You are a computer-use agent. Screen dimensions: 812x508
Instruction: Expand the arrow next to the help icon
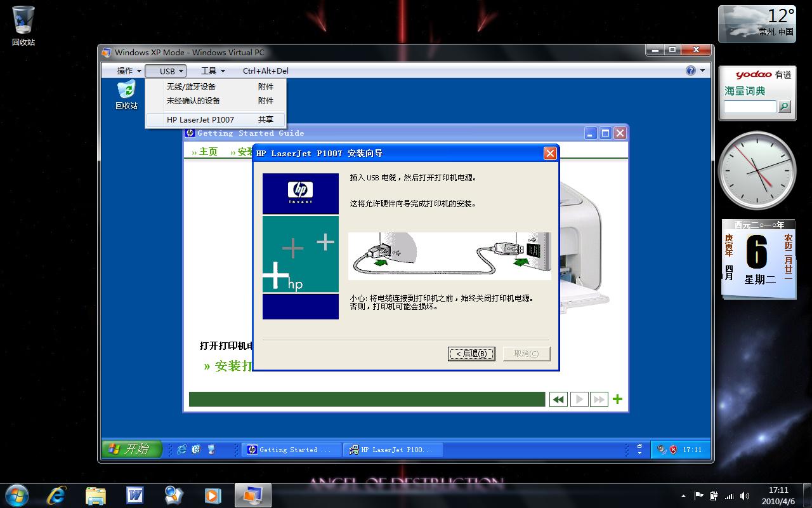702,70
